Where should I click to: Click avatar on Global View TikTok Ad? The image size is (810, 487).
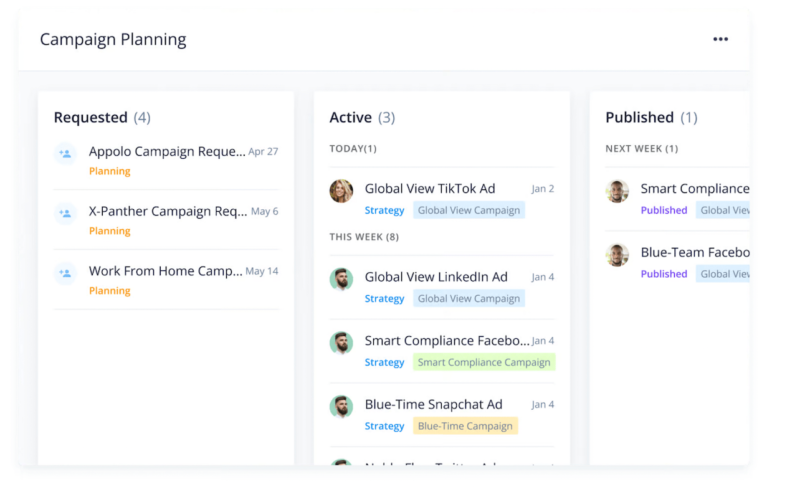[x=341, y=190]
